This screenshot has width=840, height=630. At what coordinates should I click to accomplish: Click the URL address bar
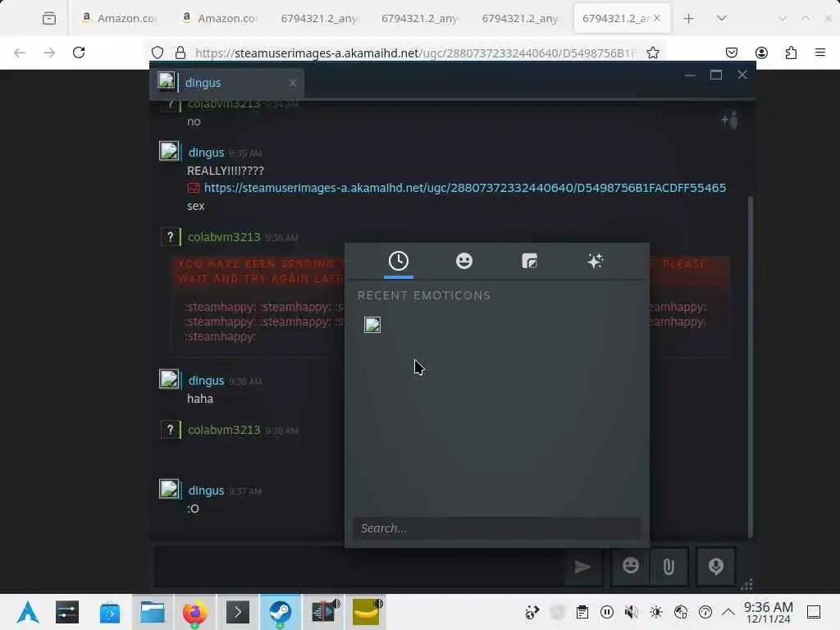tap(414, 52)
